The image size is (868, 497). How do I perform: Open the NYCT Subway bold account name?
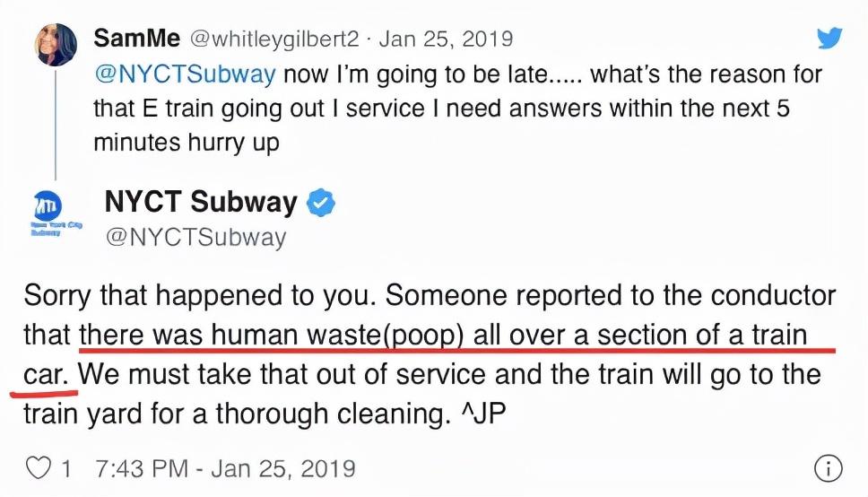pyautogui.click(x=200, y=202)
